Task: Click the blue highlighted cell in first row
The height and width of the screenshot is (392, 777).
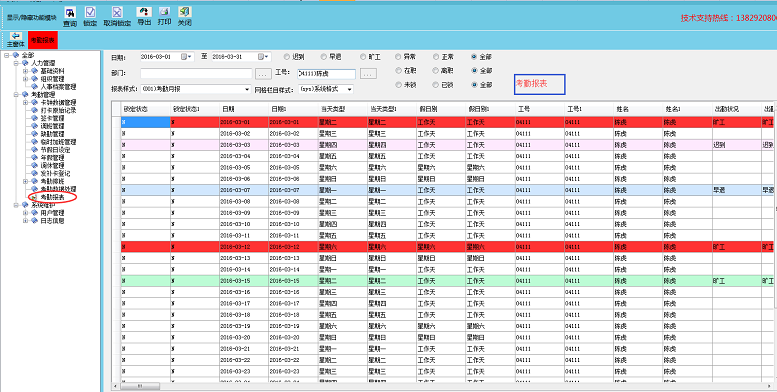Action: click(146, 122)
